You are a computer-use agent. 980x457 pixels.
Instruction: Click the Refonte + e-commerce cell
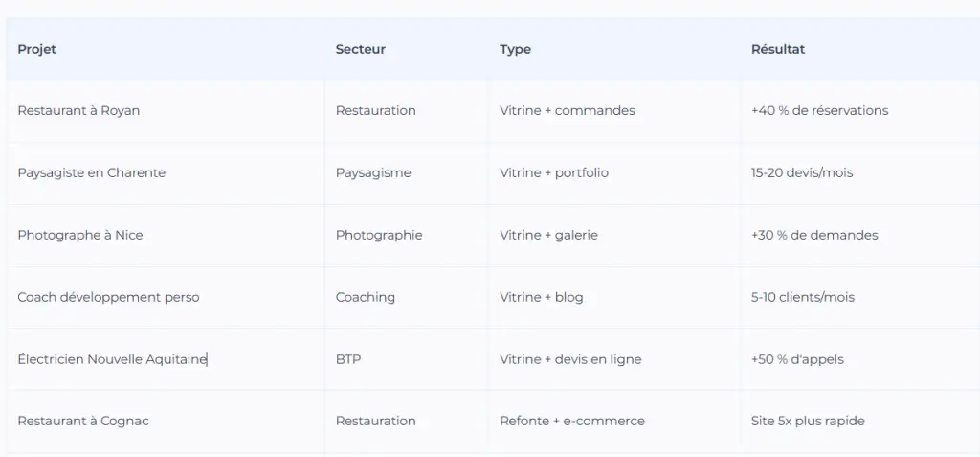pyautogui.click(x=571, y=421)
